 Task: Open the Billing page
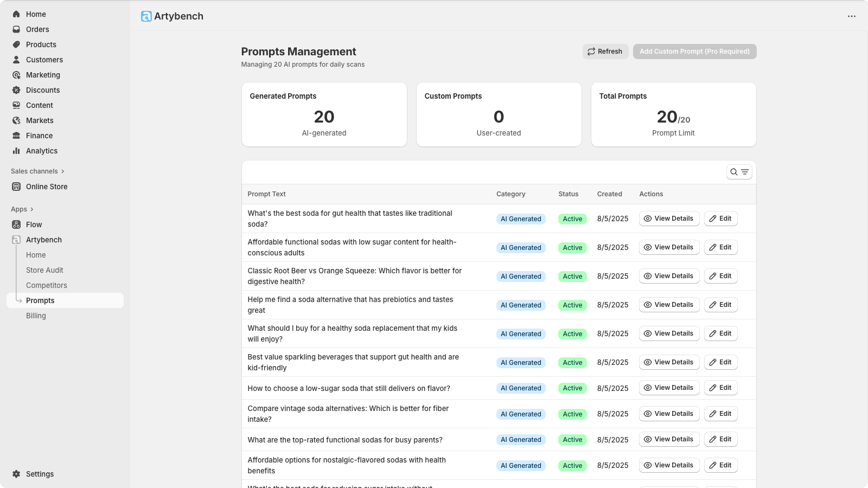click(x=36, y=316)
